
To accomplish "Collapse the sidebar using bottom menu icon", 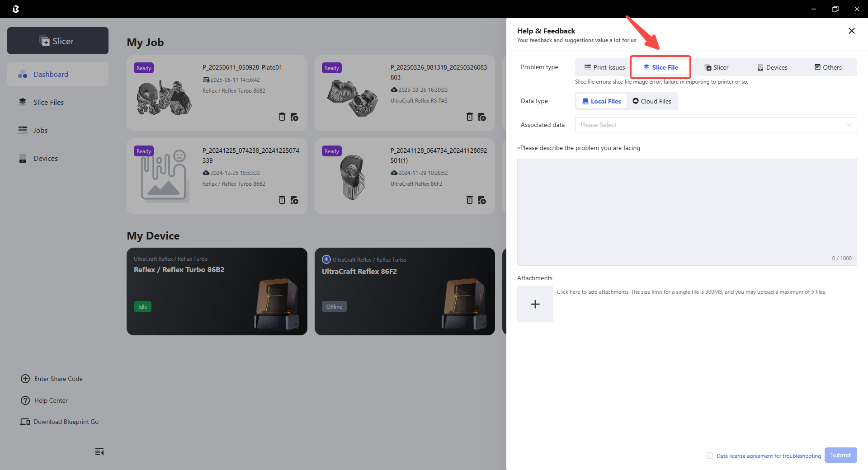I will pyautogui.click(x=99, y=452).
